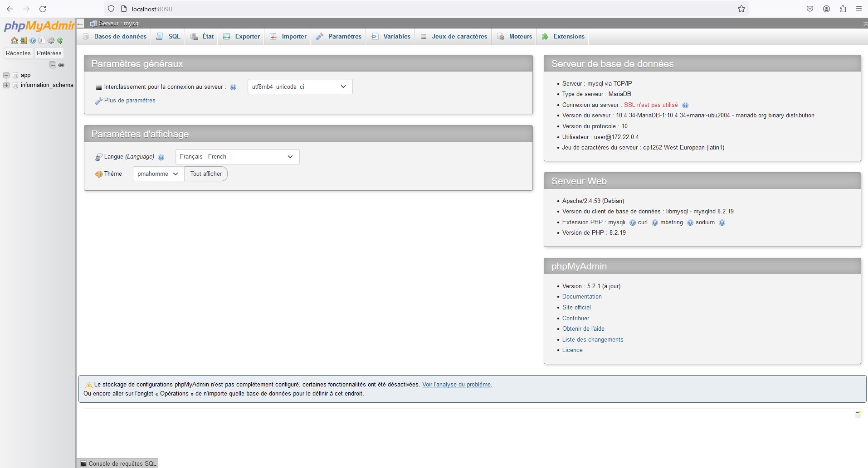Viewport: 868px width, 468px height.
Task: Click the console icon in SQL console bar
Action: click(x=83, y=463)
